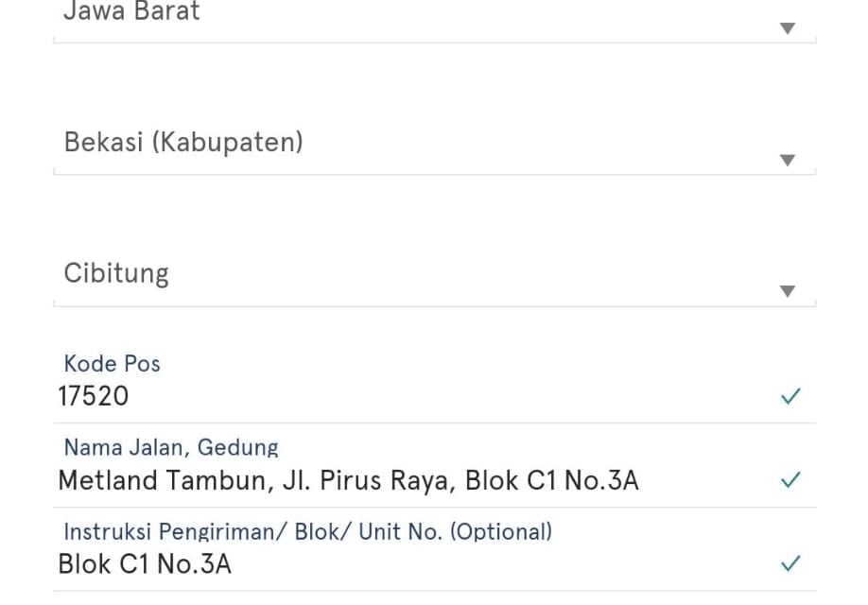Viewport: 868px width, 605px height.
Task: Click the Bekasi (Kabupaten) selected value
Action: pos(183,142)
